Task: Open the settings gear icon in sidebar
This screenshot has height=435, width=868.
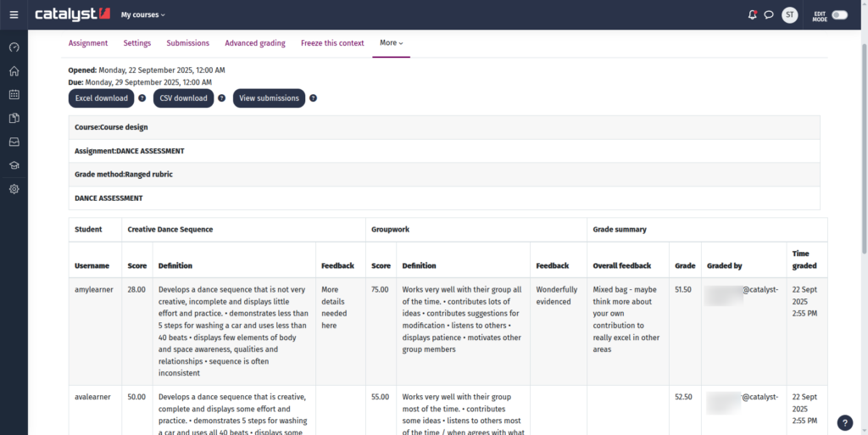Action: (x=14, y=189)
